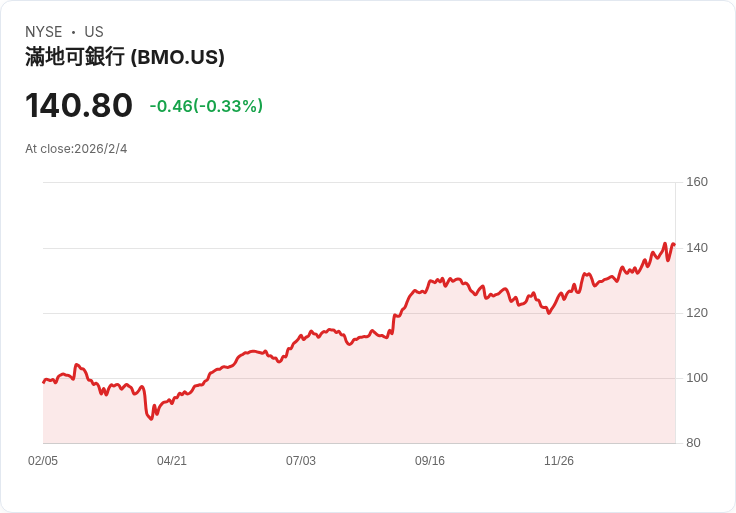
Task: Click the -0.46(-0.33%) price change text
Action: [206, 106]
